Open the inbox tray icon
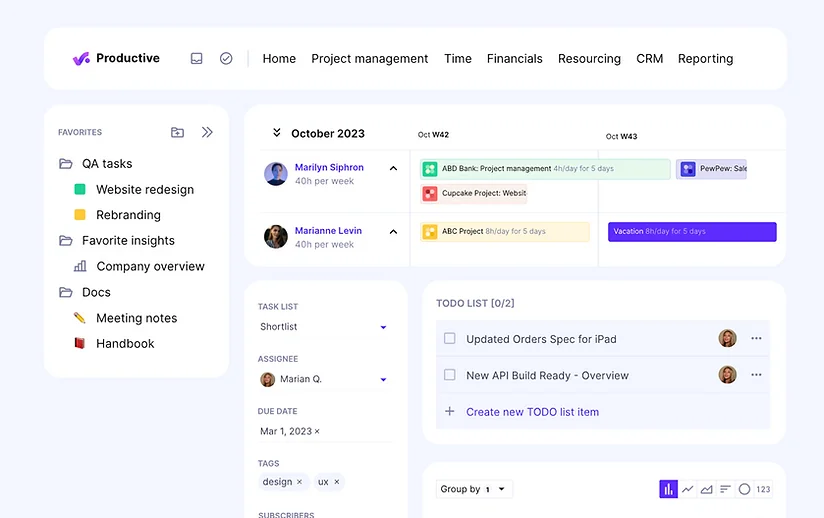This screenshot has height=518, width=824. pyautogui.click(x=197, y=58)
